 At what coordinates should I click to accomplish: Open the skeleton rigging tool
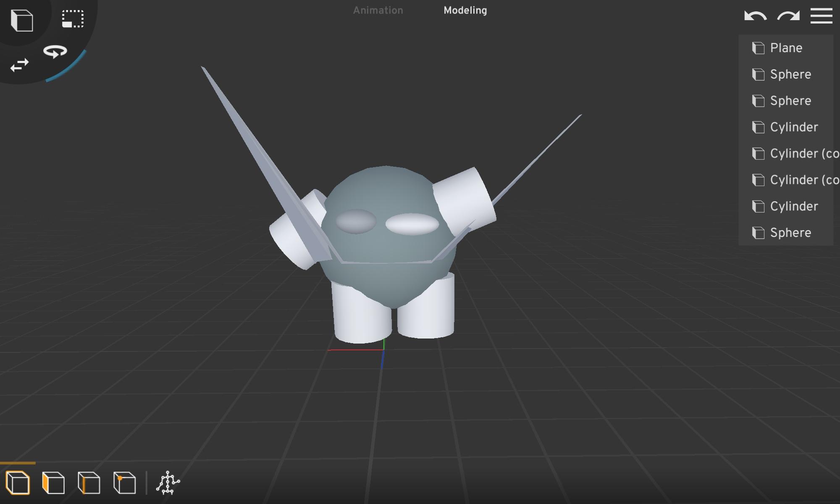tap(168, 483)
